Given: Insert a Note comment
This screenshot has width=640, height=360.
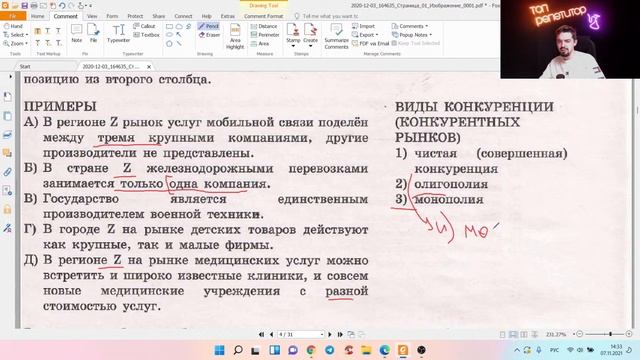Looking at the screenshot, I should 77,33.
